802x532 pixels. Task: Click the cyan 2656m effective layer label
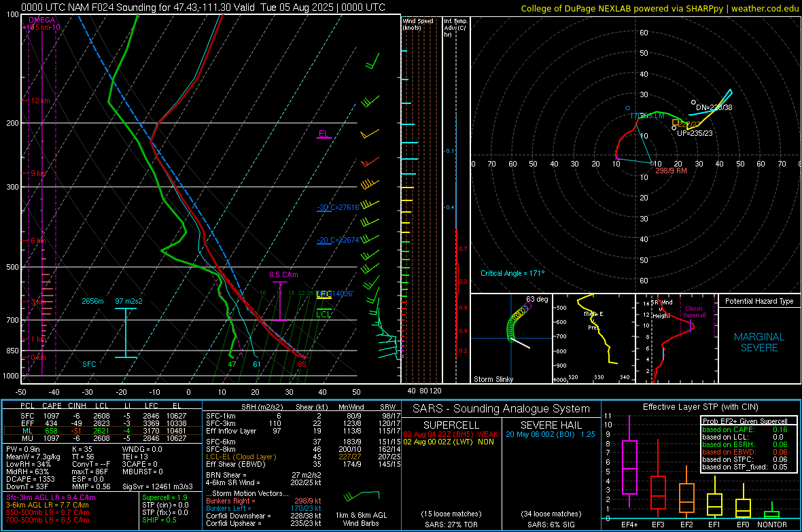coord(92,301)
